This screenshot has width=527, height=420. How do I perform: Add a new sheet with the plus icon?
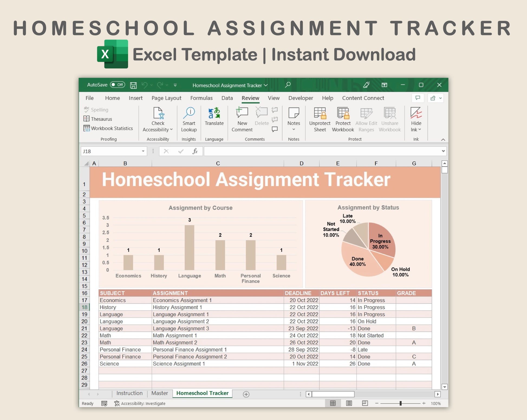246,394
